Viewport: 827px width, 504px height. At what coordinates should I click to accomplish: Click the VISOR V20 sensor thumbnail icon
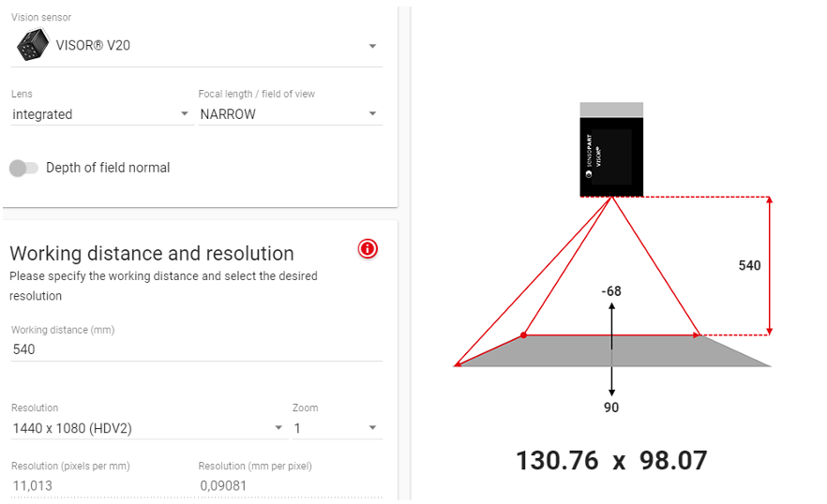click(32, 45)
